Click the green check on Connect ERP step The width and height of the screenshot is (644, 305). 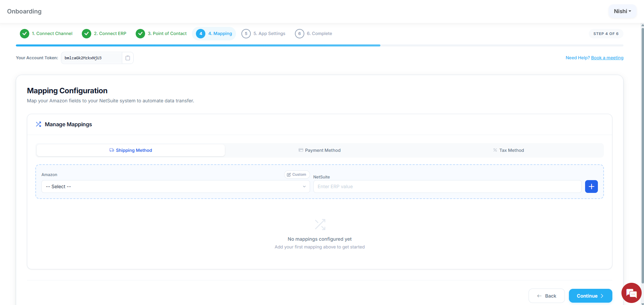(x=87, y=33)
